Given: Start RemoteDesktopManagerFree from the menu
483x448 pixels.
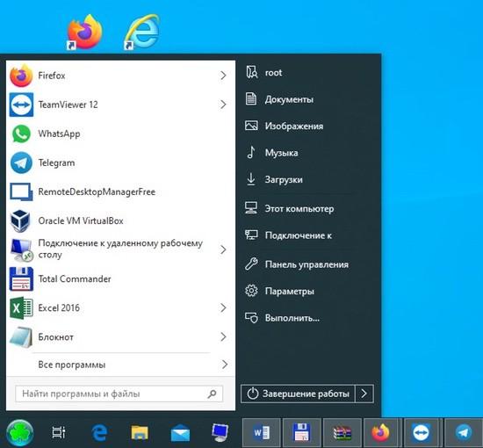Looking at the screenshot, I should (x=120, y=191).
